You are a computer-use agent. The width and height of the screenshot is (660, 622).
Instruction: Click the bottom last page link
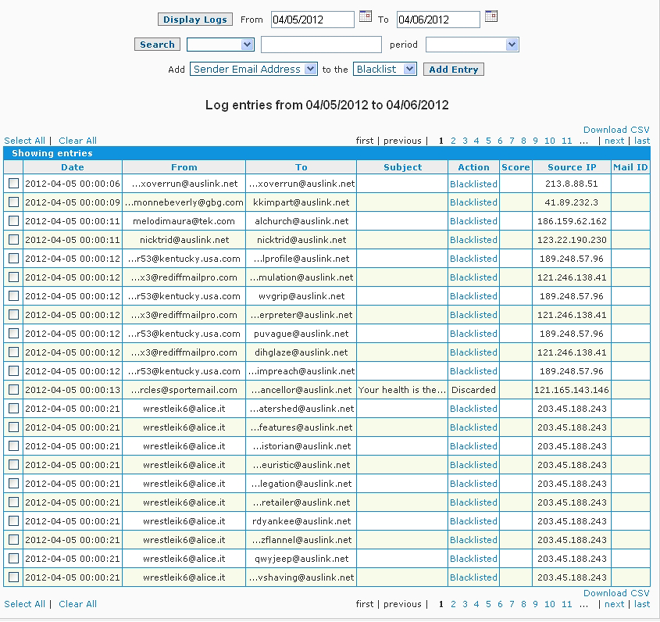(x=642, y=604)
